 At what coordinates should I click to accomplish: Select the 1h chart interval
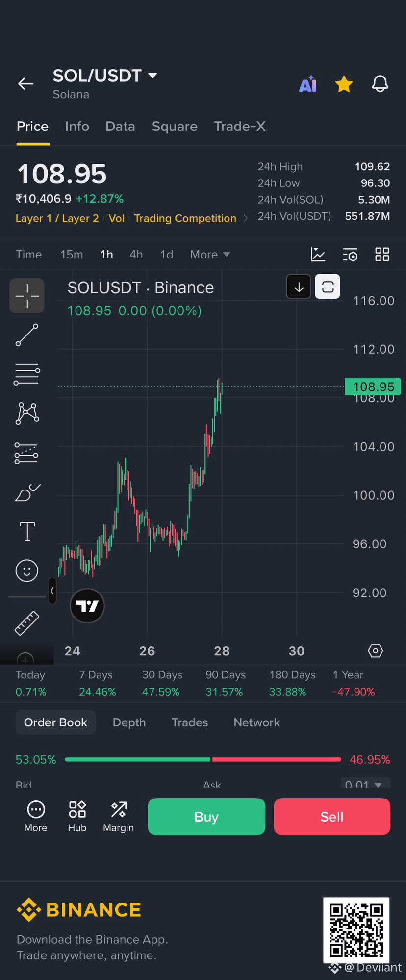tap(106, 255)
